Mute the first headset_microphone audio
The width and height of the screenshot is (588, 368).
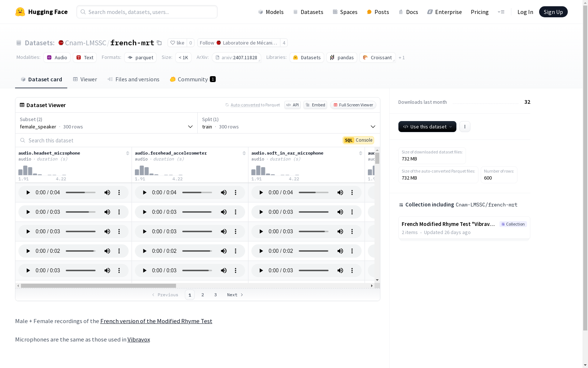[x=107, y=192]
